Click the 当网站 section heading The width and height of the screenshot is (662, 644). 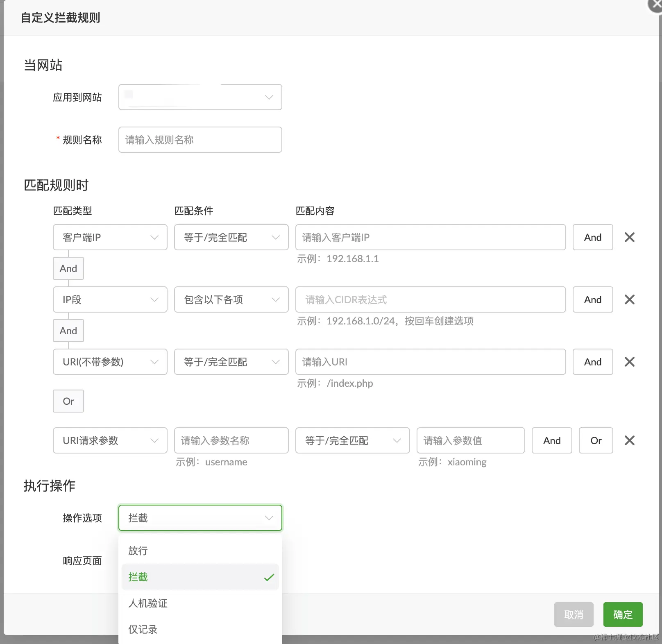point(43,65)
